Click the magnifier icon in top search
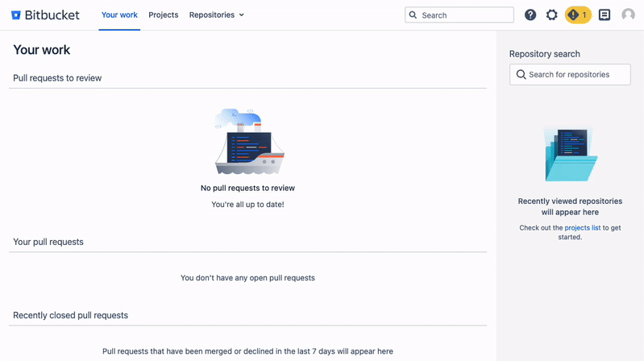This screenshot has height=361, width=644. click(413, 15)
